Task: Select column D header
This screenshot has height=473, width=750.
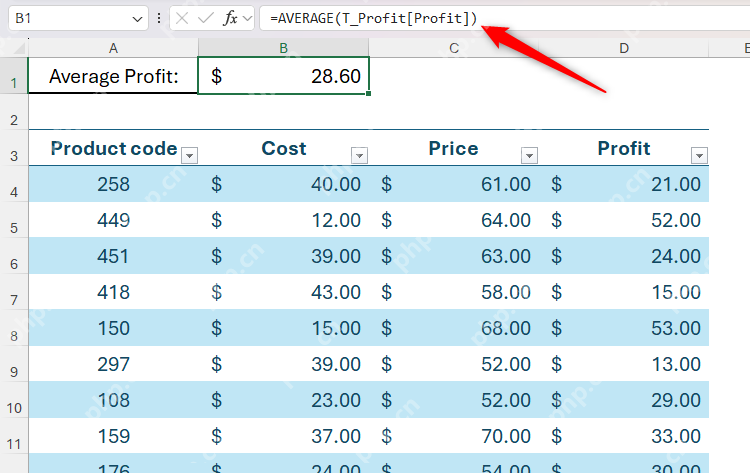Action: pyautogui.click(x=624, y=48)
